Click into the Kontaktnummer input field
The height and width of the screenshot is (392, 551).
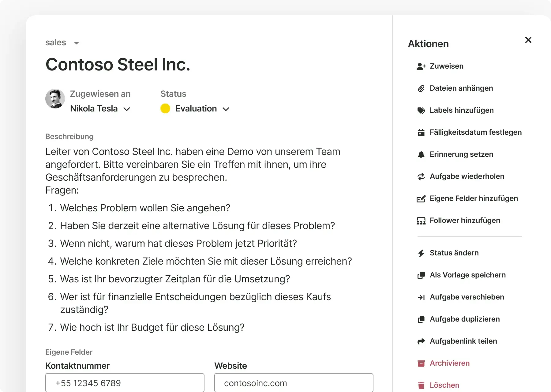pos(125,383)
